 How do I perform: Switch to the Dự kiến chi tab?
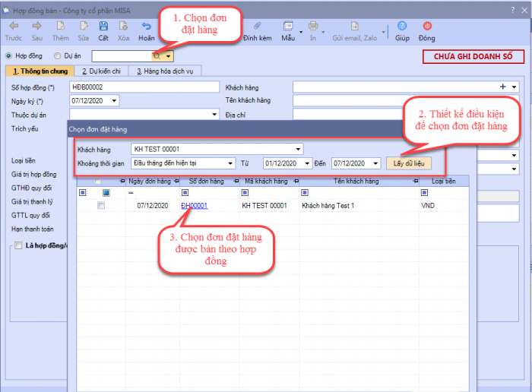pos(103,71)
